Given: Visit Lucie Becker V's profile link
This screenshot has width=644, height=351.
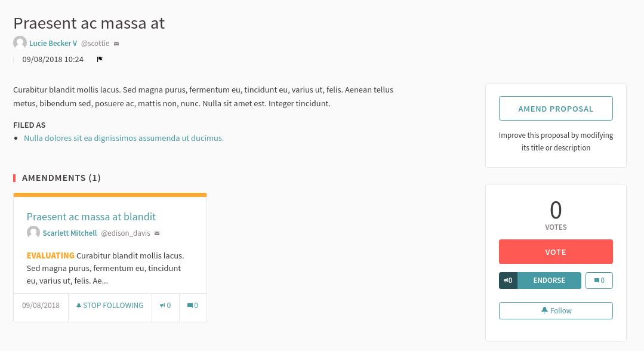Looking at the screenshot, I should 53,44.
